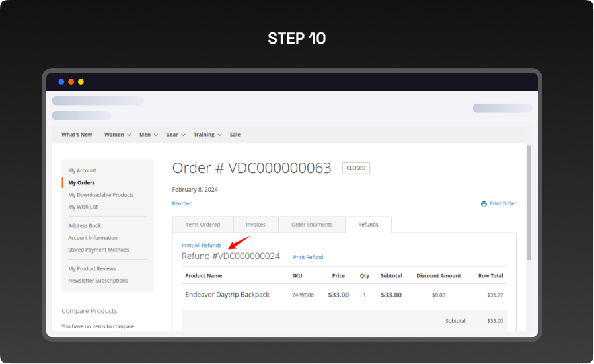The width and height of the screenshot is (594, 364).
Task: Switch to the Items Ordered tab
Action: (202, 225)
